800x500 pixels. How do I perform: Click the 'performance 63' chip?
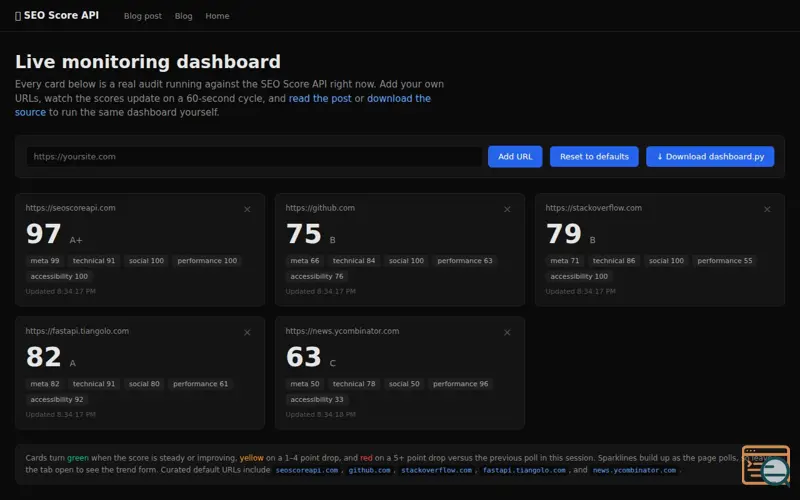pos(465,261)
